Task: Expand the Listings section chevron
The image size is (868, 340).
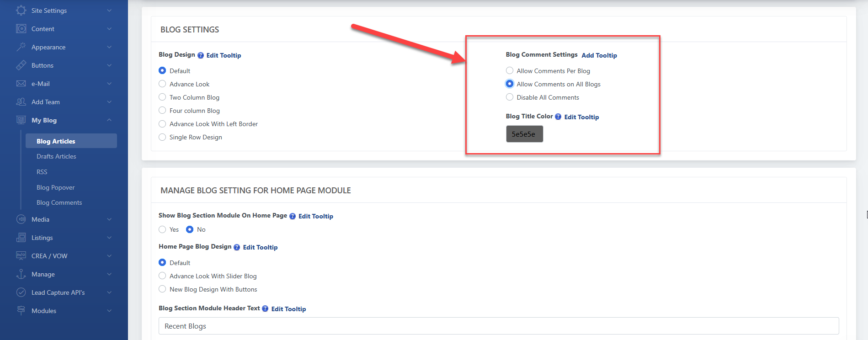Action: (x=109, y=238)
